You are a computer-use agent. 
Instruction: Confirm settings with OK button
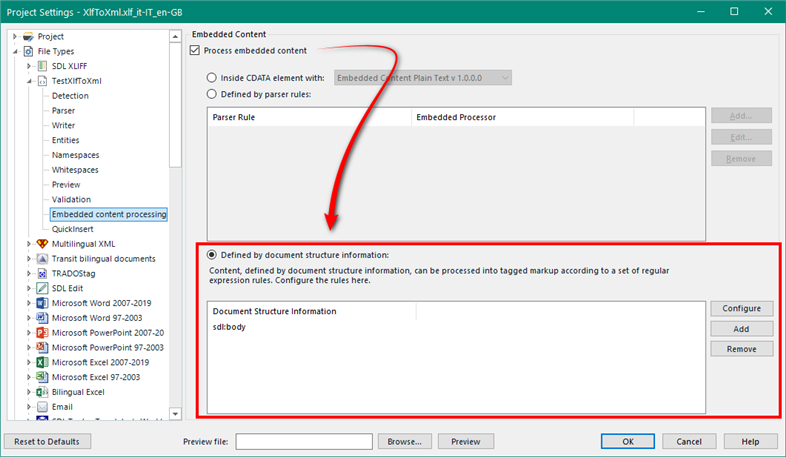[x=628, y=441]
